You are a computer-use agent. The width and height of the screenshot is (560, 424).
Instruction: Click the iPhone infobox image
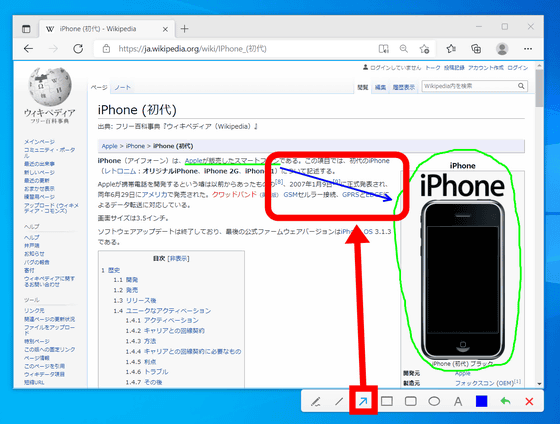click(x=462, y=280)
